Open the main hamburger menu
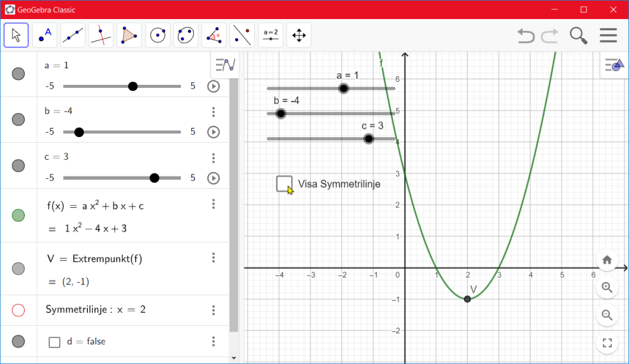Image resolution: width=629 pixels, height=364 pixels. click(608, 36)
